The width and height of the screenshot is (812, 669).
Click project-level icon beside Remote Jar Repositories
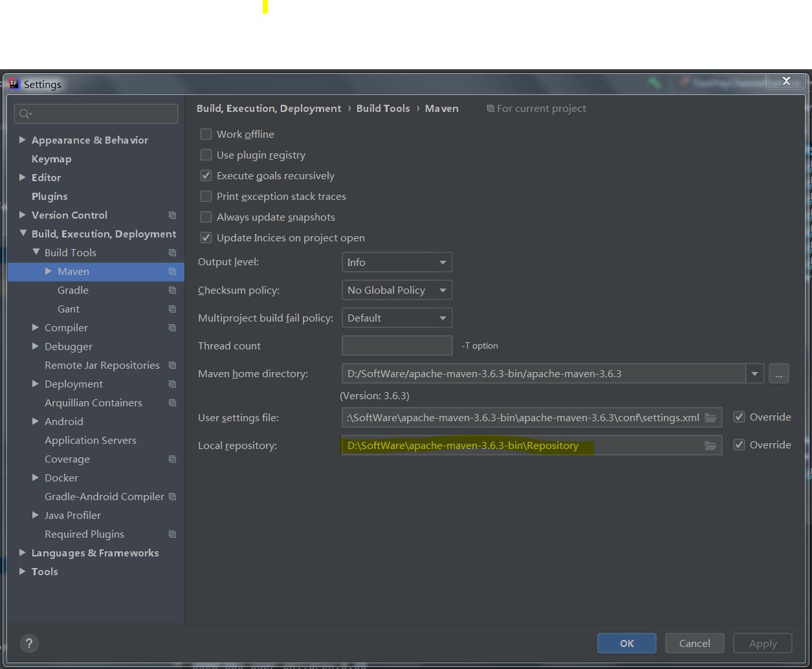(172, 366)
